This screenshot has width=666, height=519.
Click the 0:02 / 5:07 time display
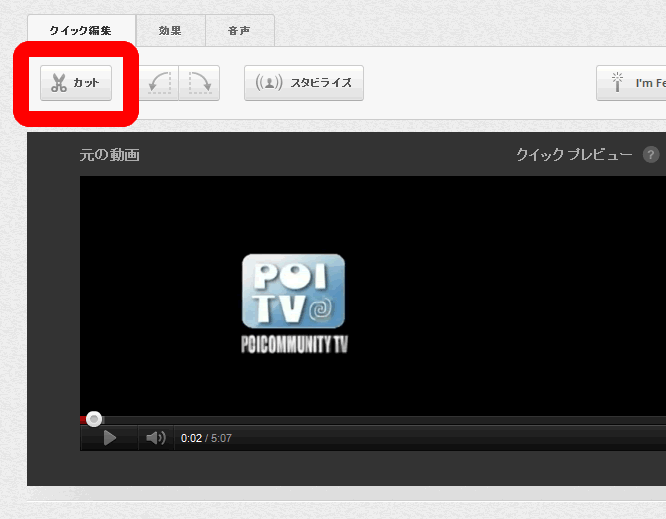[206, 438]
